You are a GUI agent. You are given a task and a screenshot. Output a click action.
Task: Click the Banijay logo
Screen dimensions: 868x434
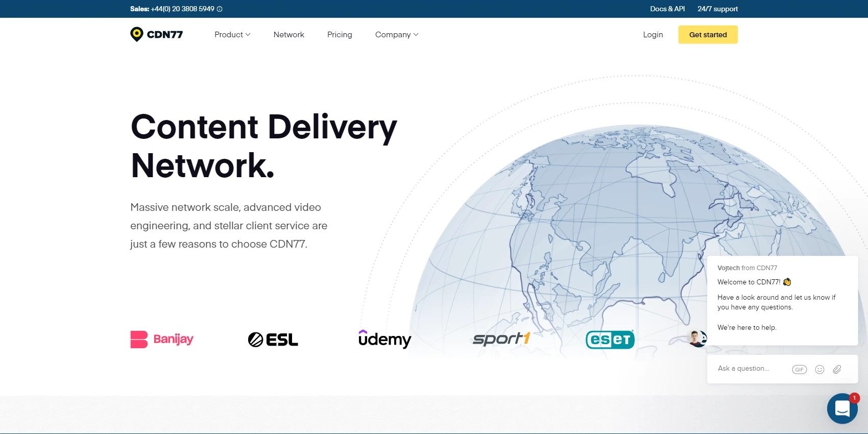162,340
